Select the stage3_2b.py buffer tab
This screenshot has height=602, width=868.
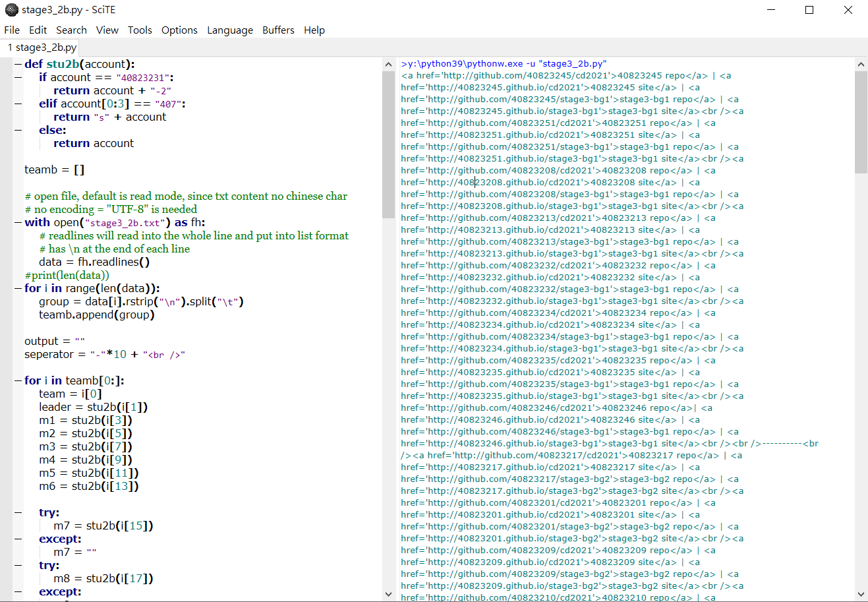(42, 47)
